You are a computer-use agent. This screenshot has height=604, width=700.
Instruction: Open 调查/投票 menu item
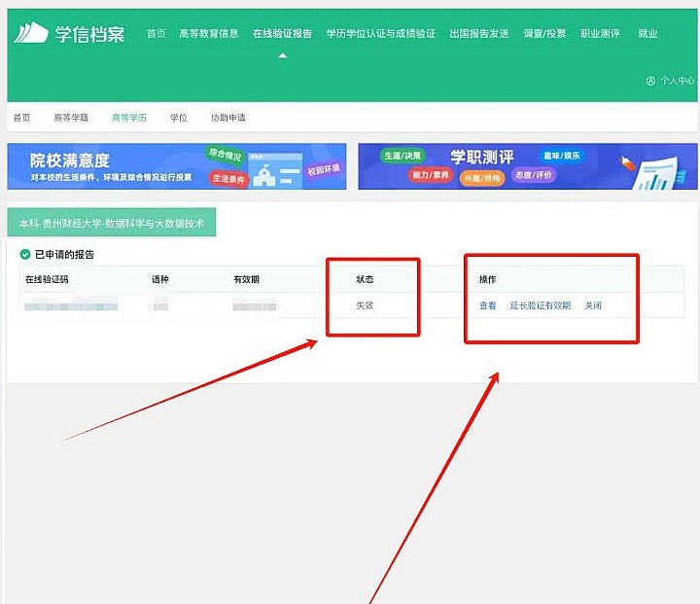[544, 34]
